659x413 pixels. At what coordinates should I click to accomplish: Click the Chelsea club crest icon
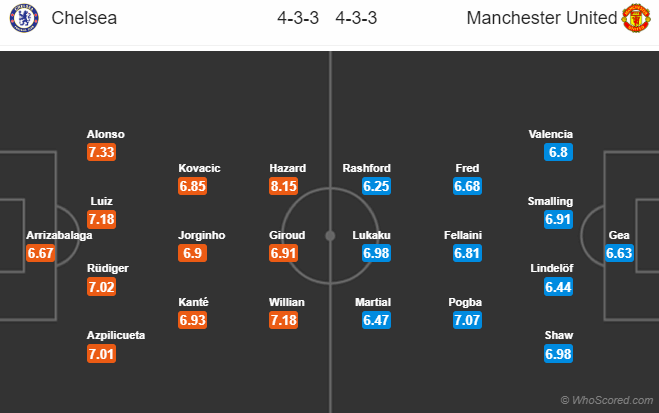tap(24, 18)
